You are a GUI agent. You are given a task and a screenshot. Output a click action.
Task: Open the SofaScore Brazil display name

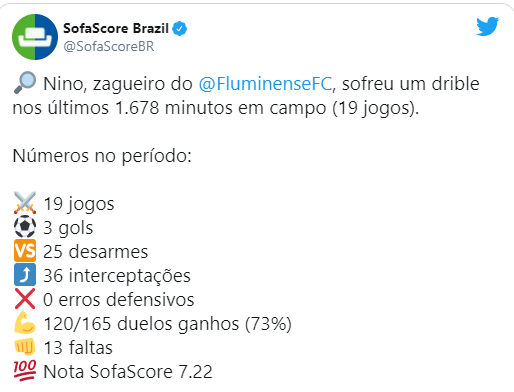coord(116,28)
